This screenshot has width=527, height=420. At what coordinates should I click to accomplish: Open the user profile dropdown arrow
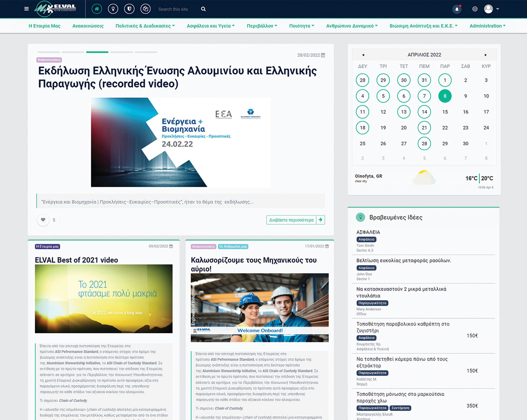point(498,9)
